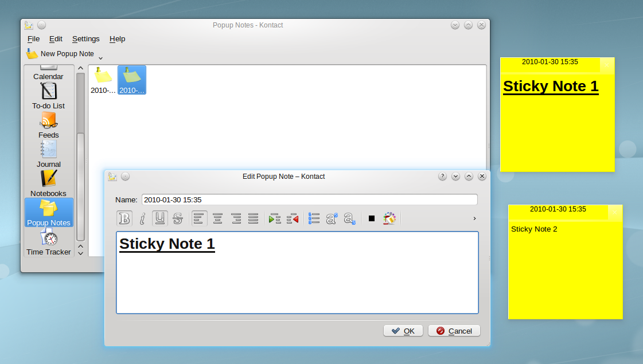Apply superscript formatting

click(332, 218)
